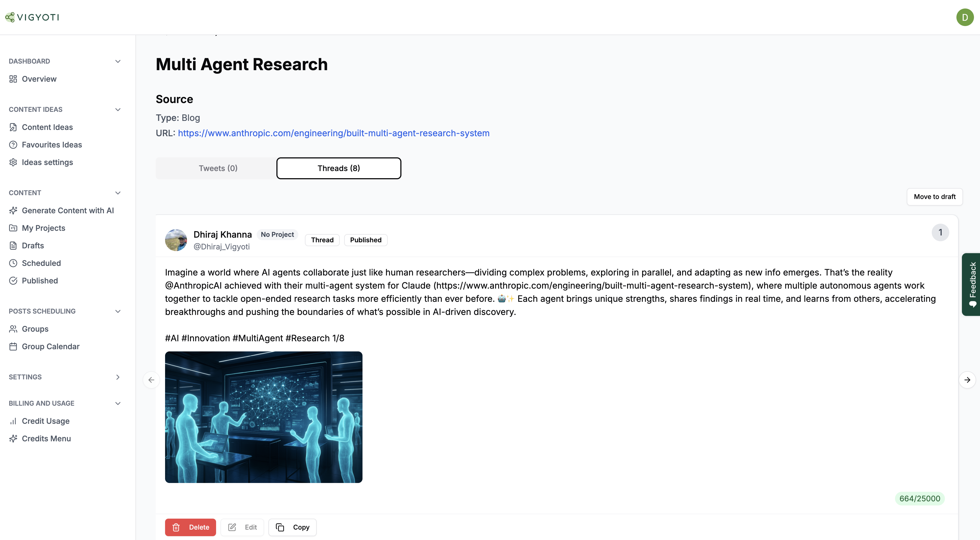The width and height of the screenshot is (980, 540).
Task: Click the Move to draft button
Action: (x=934, y=197)
